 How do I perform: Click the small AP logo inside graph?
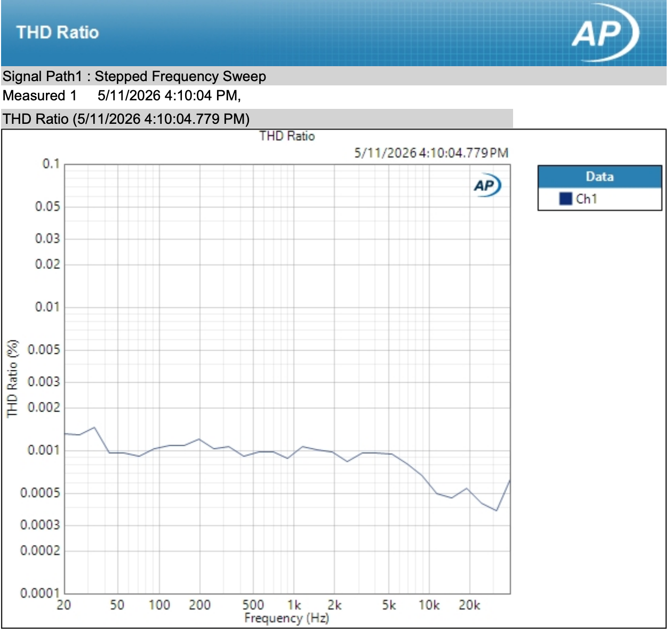(x=487, y=185)
